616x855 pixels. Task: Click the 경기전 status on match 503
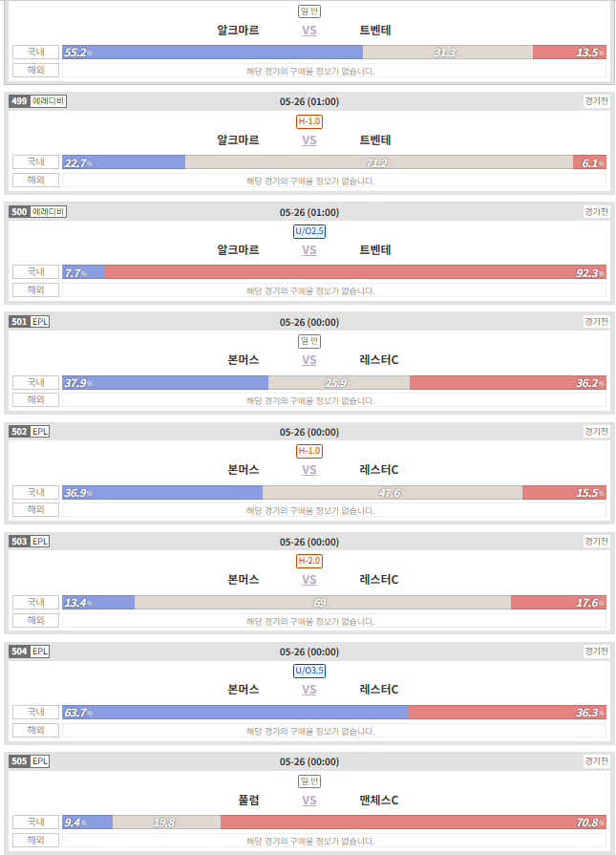tap(596, 541)
